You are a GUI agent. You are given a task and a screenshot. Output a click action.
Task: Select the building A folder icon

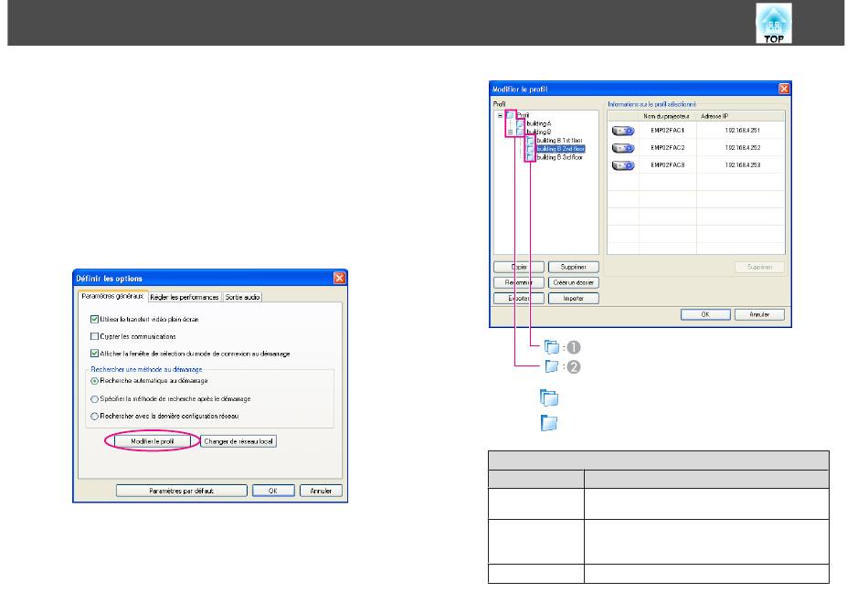[x=521, y=123]
